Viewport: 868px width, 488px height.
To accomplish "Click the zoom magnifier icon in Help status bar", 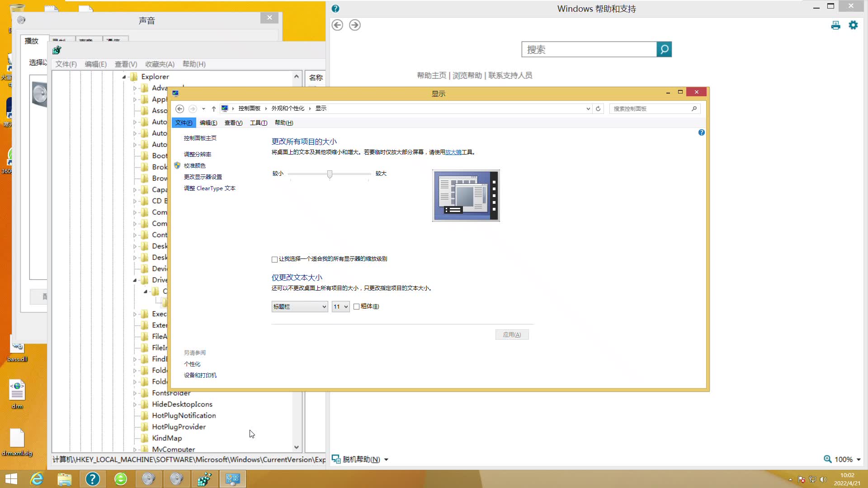I will (827, 459).
